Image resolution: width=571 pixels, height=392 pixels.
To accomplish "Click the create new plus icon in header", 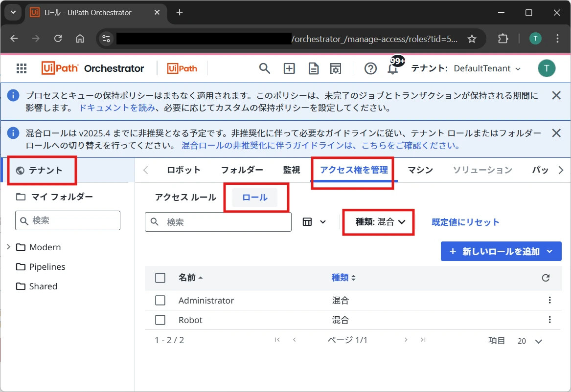I will point(289,68).
